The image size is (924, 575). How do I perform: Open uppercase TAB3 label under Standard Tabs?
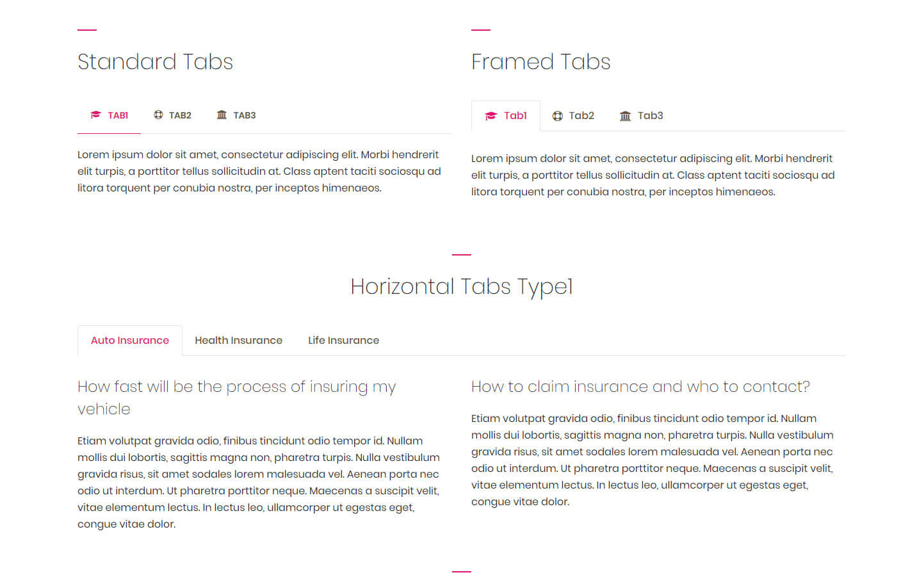tap(245, 115)
